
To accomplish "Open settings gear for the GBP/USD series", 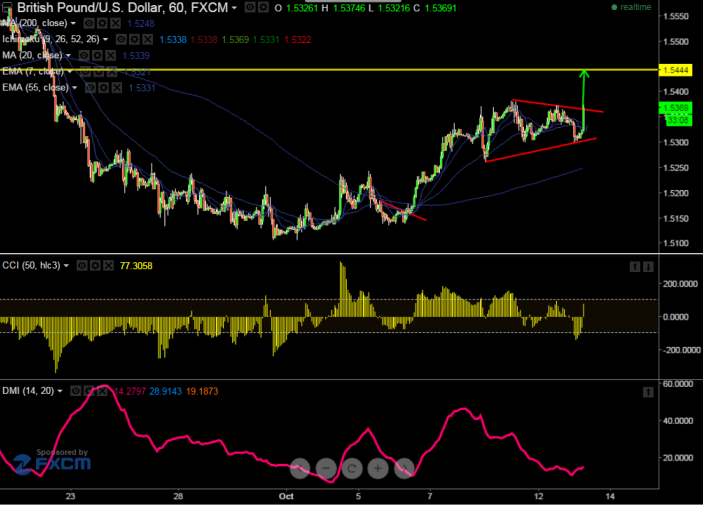I will (x=263, y=8).
